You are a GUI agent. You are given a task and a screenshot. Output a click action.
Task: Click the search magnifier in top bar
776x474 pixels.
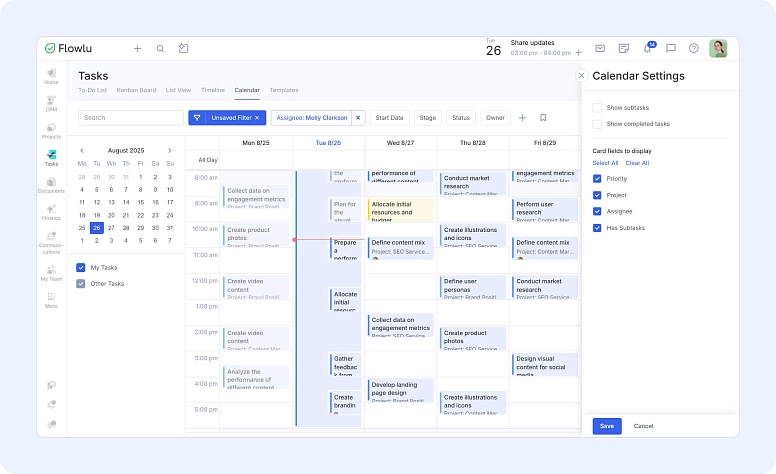pos(160,48)
